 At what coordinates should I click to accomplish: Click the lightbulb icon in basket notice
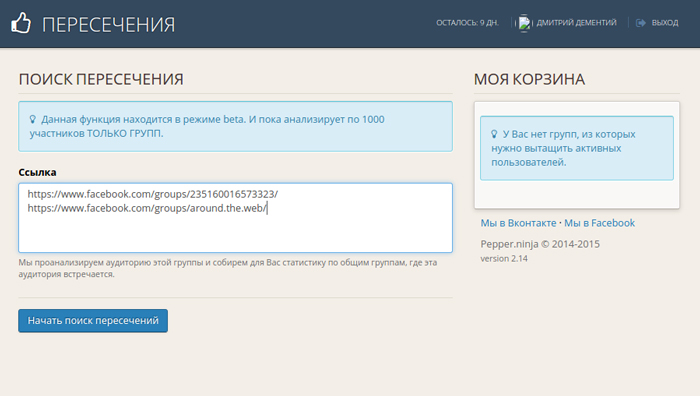coord(494,134)
